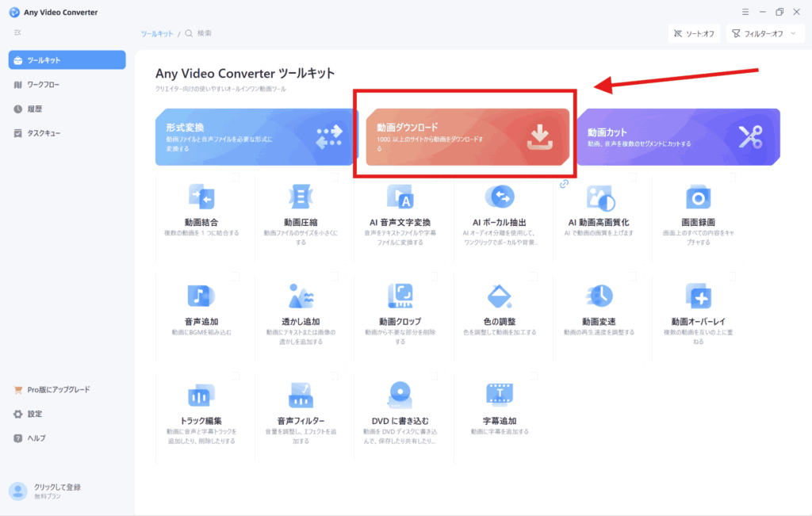The width and height of the screenshot is (812, 516).
Task: Select タスクキュー in the sidebar
Action: (x=67, y=133)
